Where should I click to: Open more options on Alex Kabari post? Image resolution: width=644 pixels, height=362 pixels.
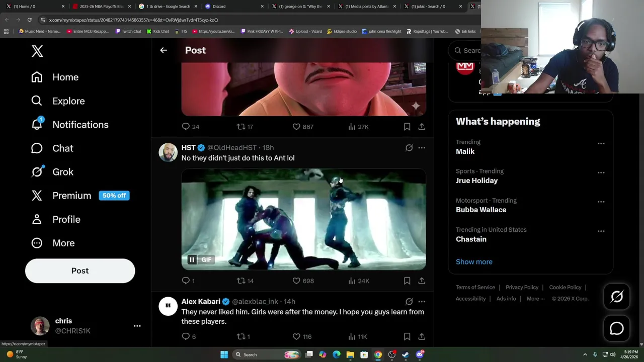click(x=422, y=302)
